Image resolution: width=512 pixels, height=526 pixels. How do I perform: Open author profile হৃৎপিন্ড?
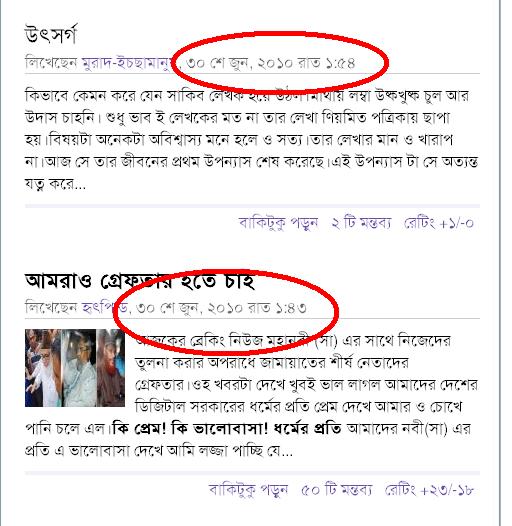click(x=105, y=308)
